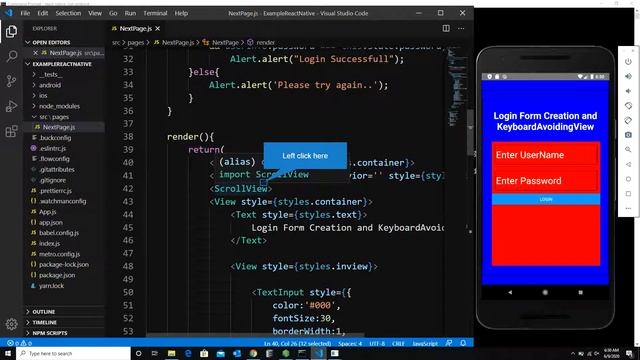Screen dimensions: 640x360
Task: Rotate the emulator right
Action: [628, 120]
